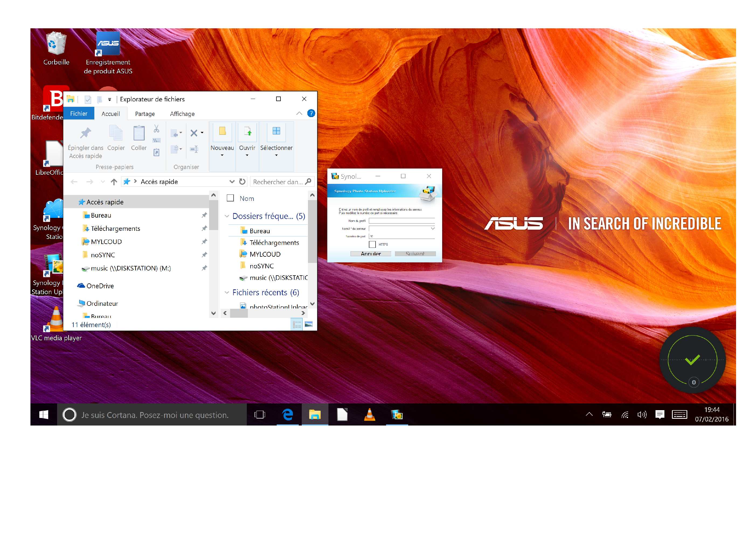The width and height of the screenshot is (756, 535).
Task: Open recent locations dropdown beside forward arrow
Action: [x=103, y=182]
